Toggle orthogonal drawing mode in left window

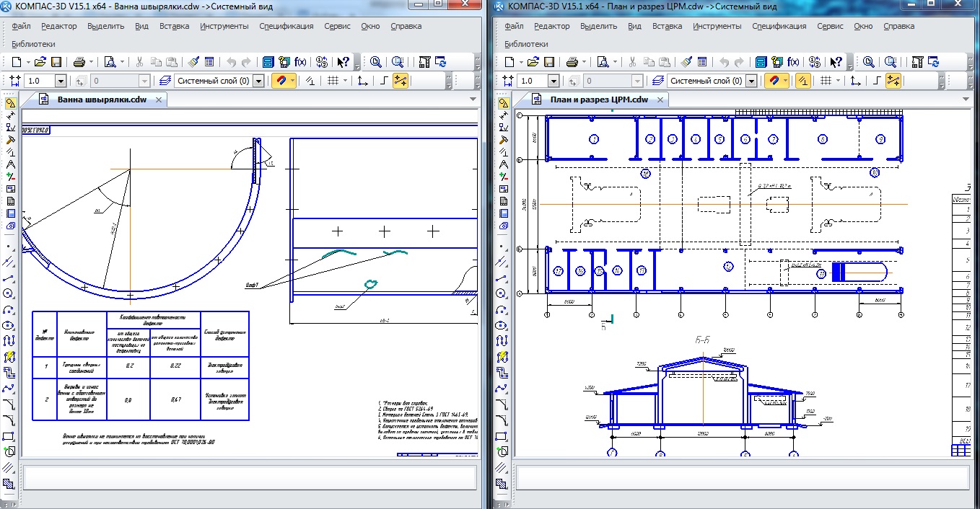384,81
